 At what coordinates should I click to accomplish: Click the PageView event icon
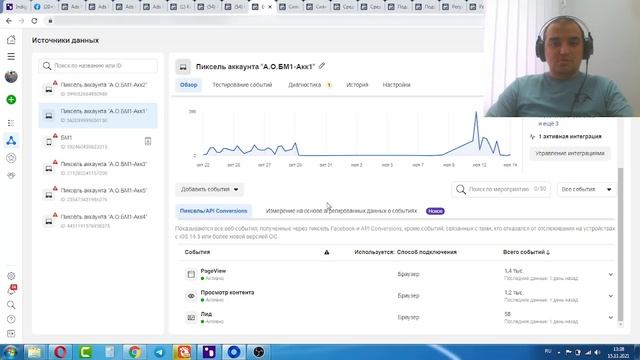[191, 274]
